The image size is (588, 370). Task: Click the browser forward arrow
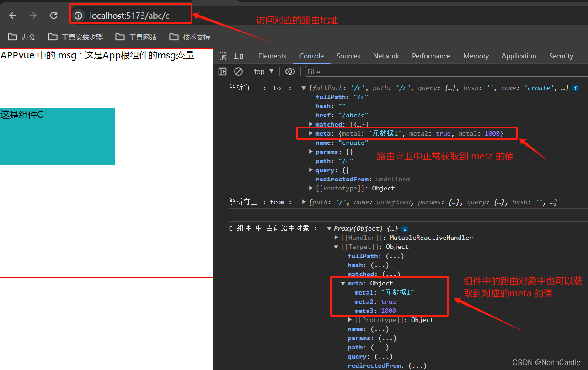[33, 16]
